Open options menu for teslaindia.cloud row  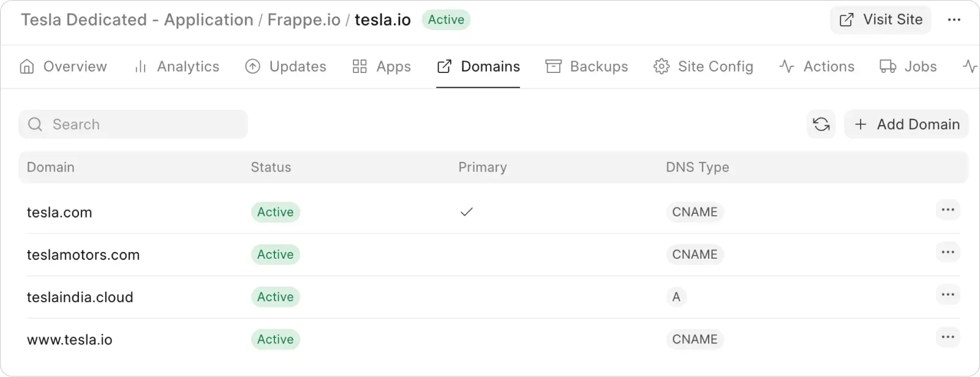[948, 294]
